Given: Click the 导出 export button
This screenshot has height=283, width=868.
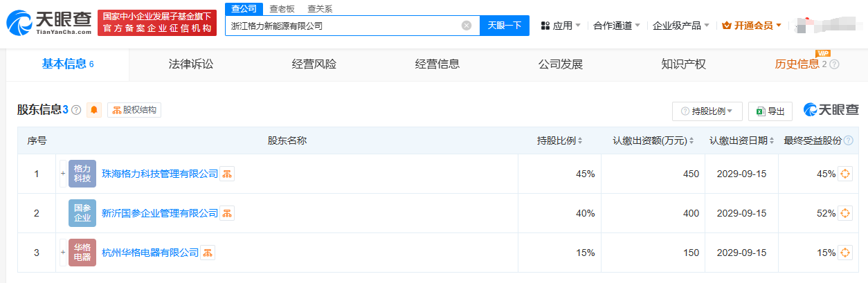Looking at the screenshot, I should tap(770, 111).
